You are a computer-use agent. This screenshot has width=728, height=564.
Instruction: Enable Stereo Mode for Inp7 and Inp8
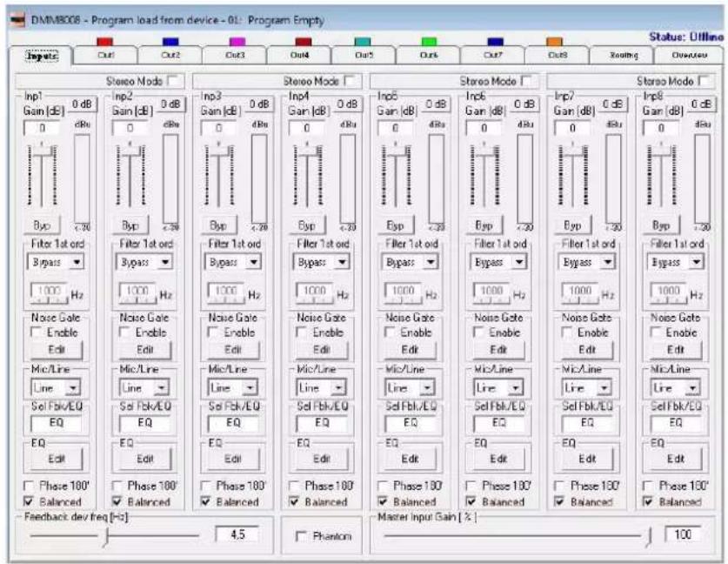[x=704, y=81]
